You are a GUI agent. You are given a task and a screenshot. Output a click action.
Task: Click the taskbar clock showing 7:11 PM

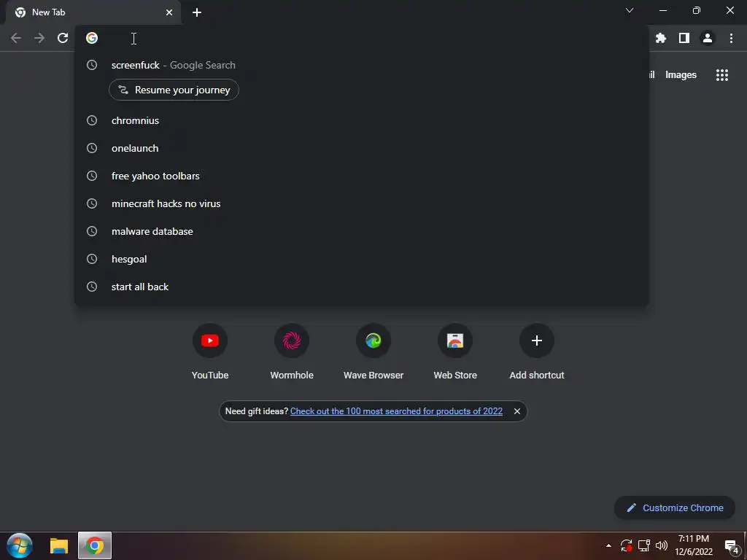coord(694,545)
